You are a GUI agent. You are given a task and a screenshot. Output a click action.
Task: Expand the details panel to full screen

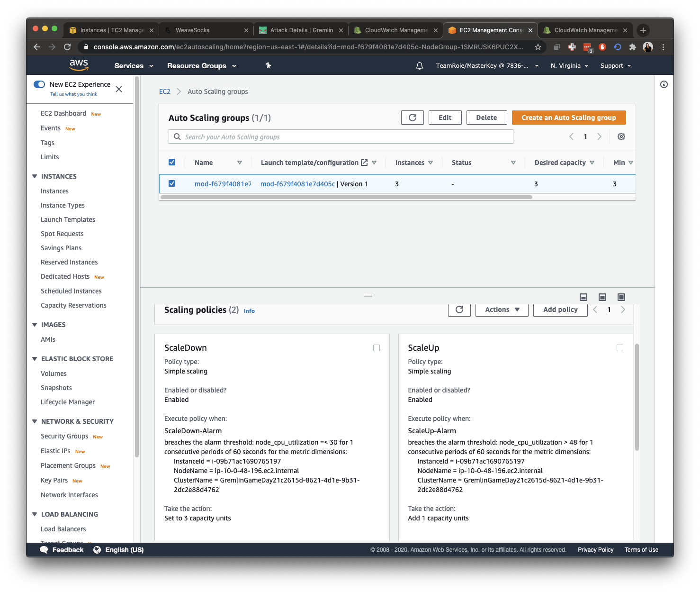[621, 297]
